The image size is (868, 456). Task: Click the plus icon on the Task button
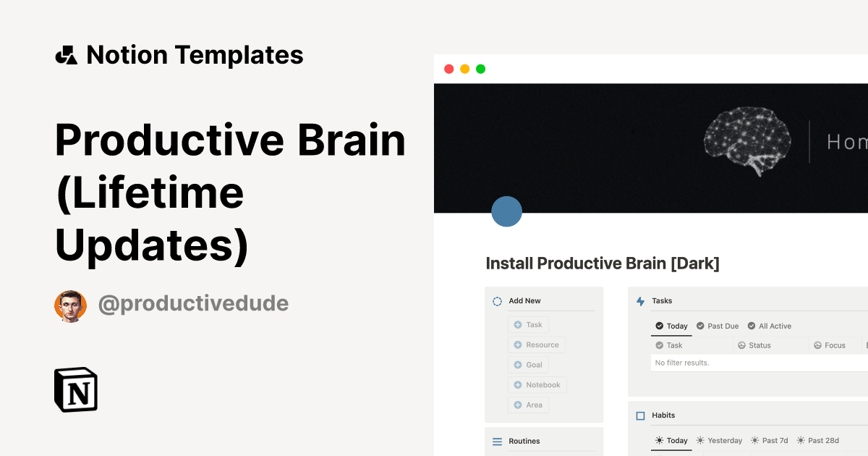click(x=516, y=324)
